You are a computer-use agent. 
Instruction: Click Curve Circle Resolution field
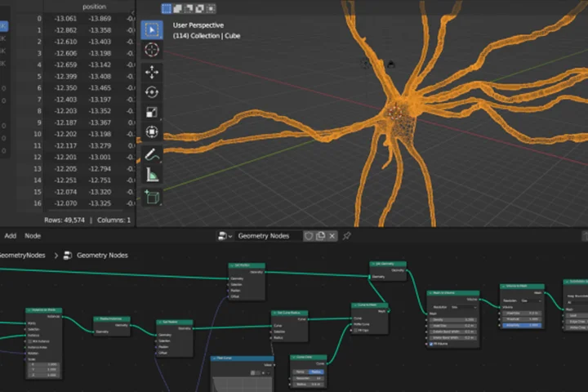click(308, 378)
